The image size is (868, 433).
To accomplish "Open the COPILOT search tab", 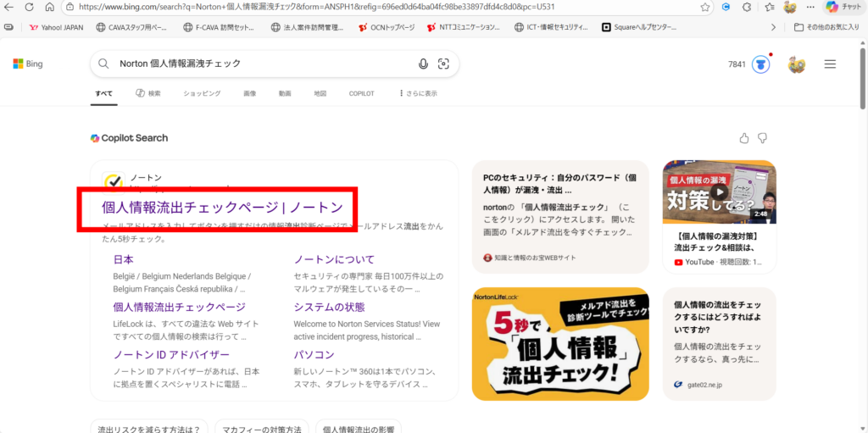I will 361,93.
